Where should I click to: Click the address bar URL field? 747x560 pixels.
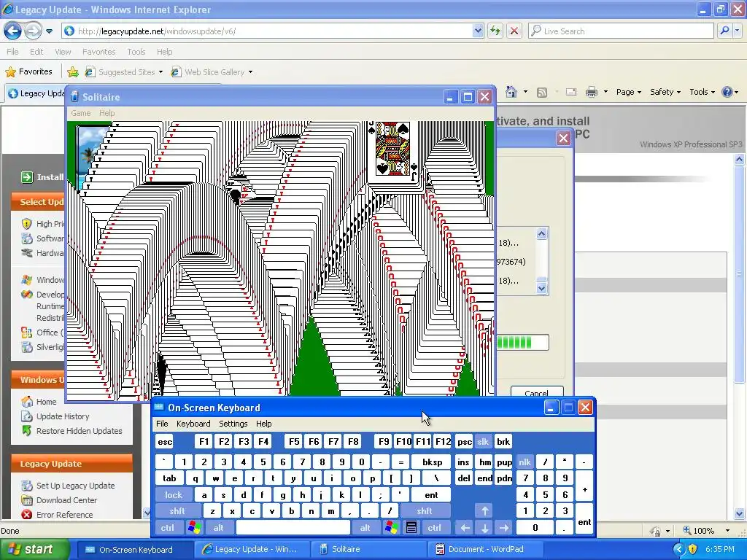(x=268, y=31)
